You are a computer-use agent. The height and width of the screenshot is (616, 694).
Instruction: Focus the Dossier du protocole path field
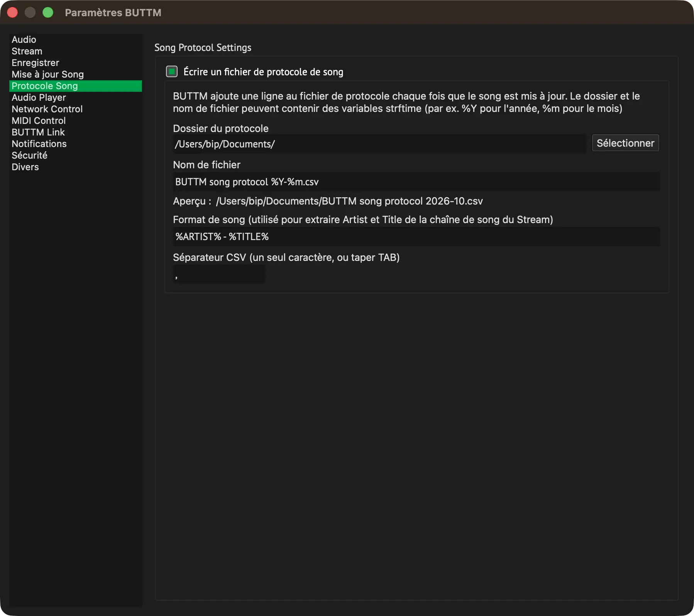click(379, 144)
